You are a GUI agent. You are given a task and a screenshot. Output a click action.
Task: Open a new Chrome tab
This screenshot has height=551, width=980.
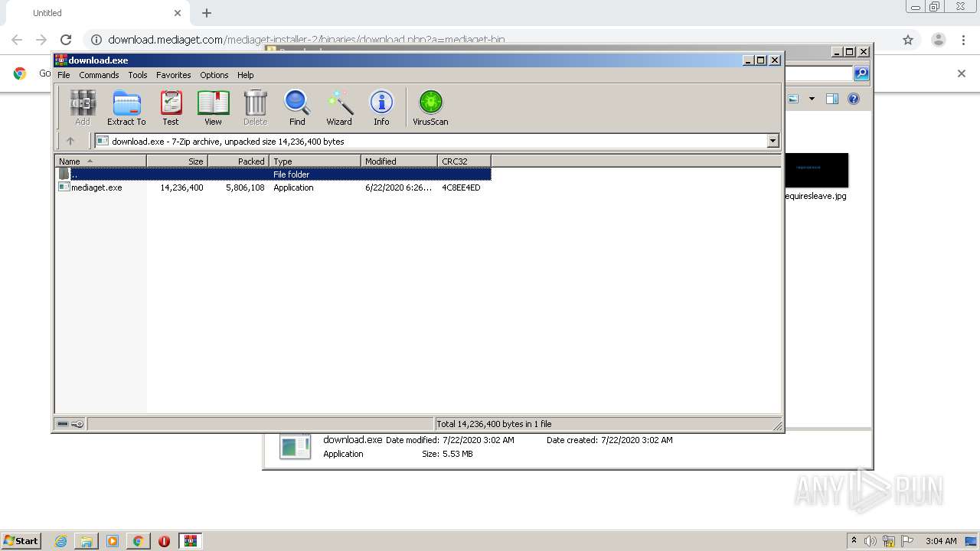tap(207, 13)
